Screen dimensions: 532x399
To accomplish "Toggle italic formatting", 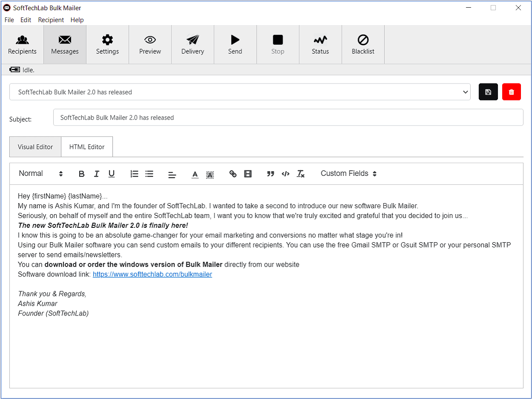I will tap(97, 174).
